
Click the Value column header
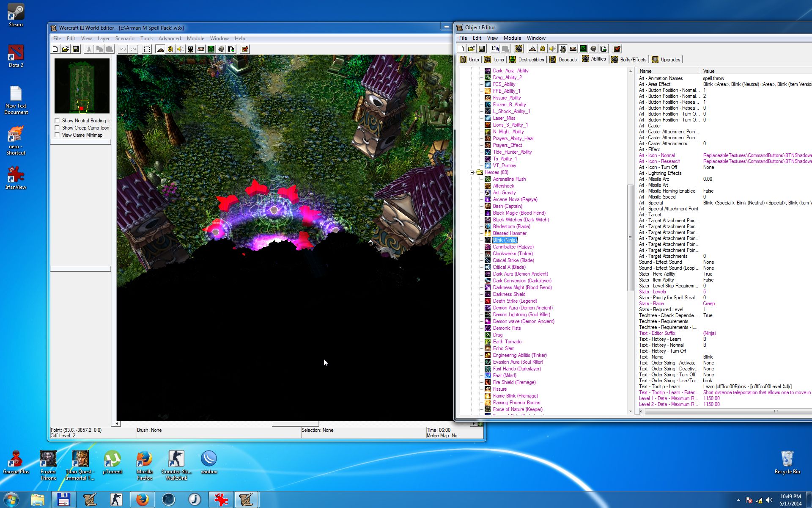click(x=756, y=71)
